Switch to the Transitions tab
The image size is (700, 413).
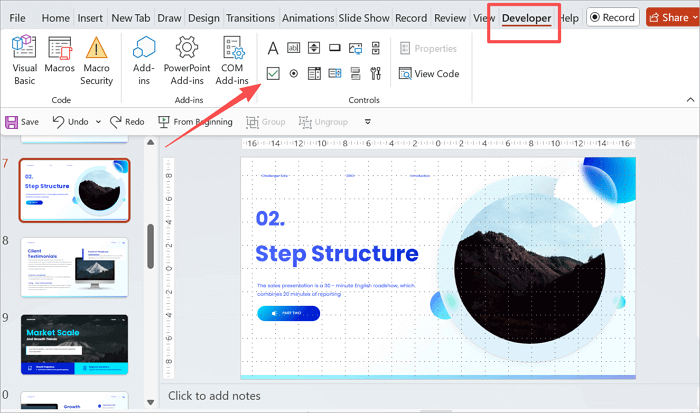pyautogui.click(x=250, y=18)
